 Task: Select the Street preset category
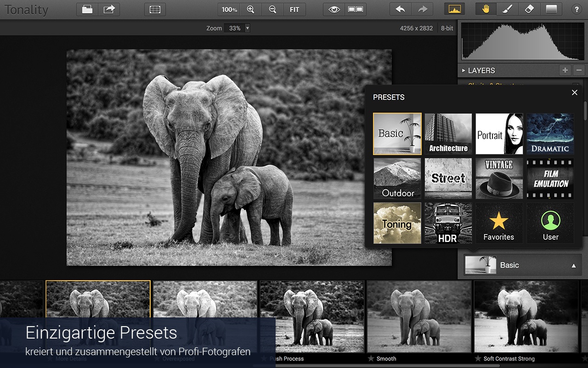448,178
